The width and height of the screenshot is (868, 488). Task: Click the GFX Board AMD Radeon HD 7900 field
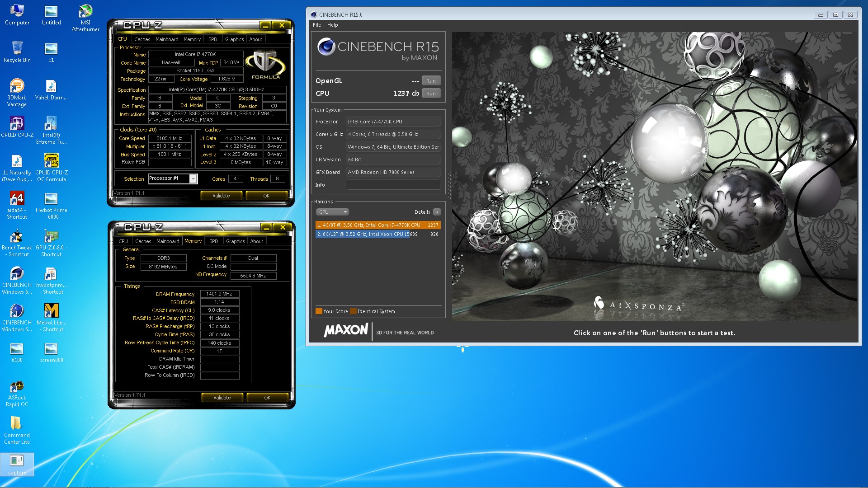pyautogui.click(x=393, y=172)
